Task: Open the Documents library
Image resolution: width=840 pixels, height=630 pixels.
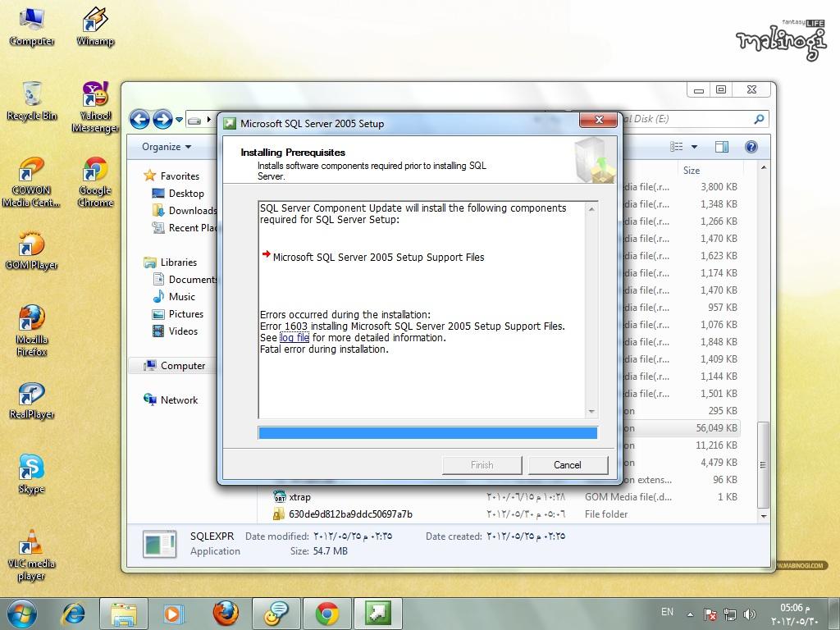Action: point(185,279)
